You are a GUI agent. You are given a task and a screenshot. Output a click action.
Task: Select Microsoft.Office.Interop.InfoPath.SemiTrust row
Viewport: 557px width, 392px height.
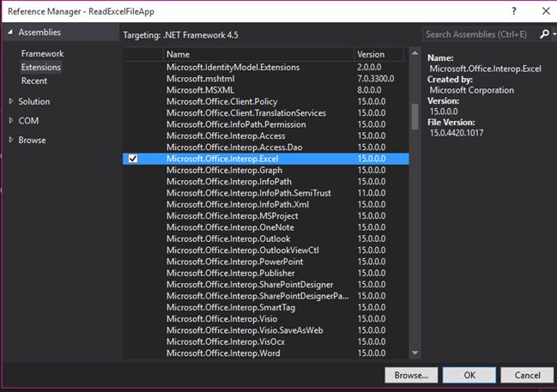(x=266, y=193)
